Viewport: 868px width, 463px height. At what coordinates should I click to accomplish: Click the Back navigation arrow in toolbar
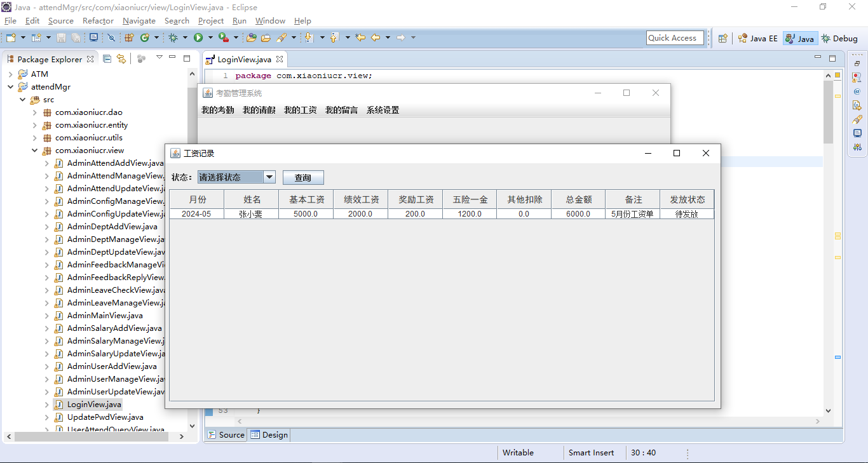(376, 38)
